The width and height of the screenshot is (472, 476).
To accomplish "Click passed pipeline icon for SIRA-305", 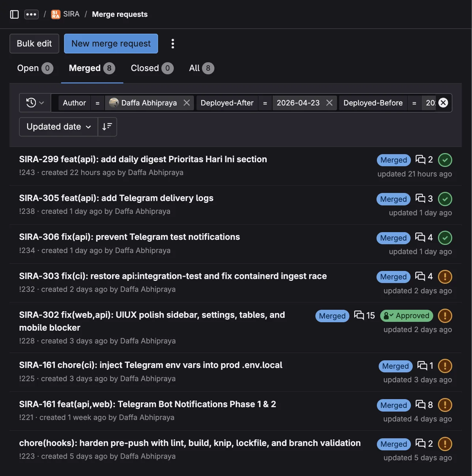I will [x=445, y=199].
